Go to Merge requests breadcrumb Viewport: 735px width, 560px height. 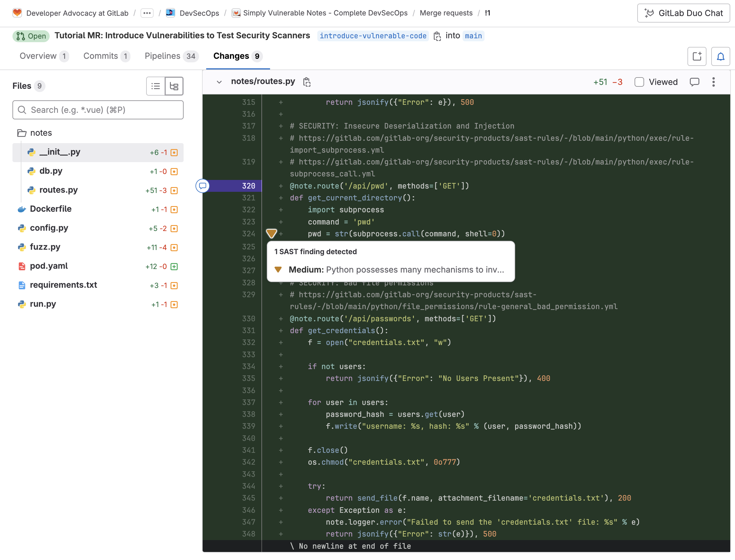tap(446, 13)
